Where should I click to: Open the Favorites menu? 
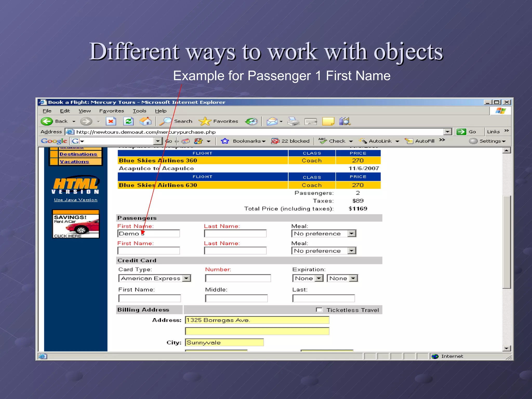click(x=112, y=111)
